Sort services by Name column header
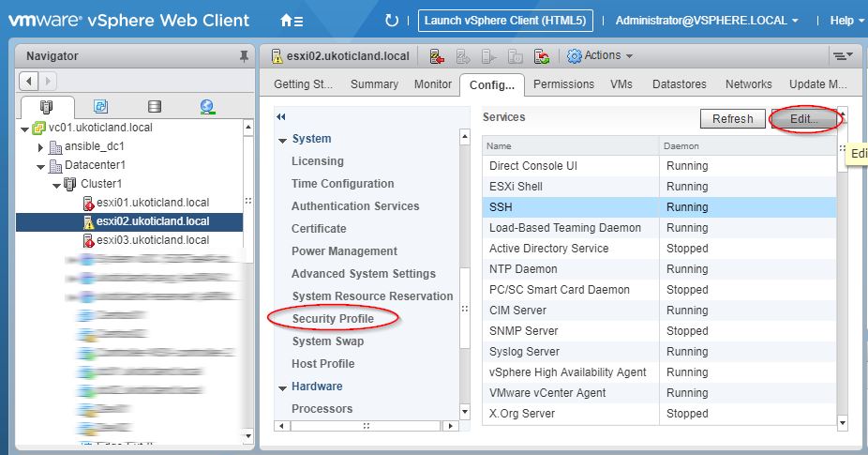The image size is (868, 455). coord(571,146)
